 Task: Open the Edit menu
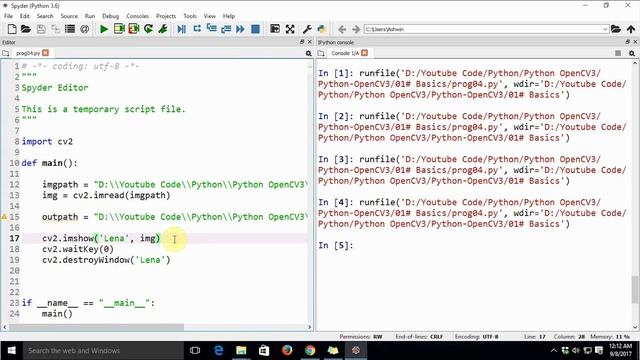(x=24, y=16)
